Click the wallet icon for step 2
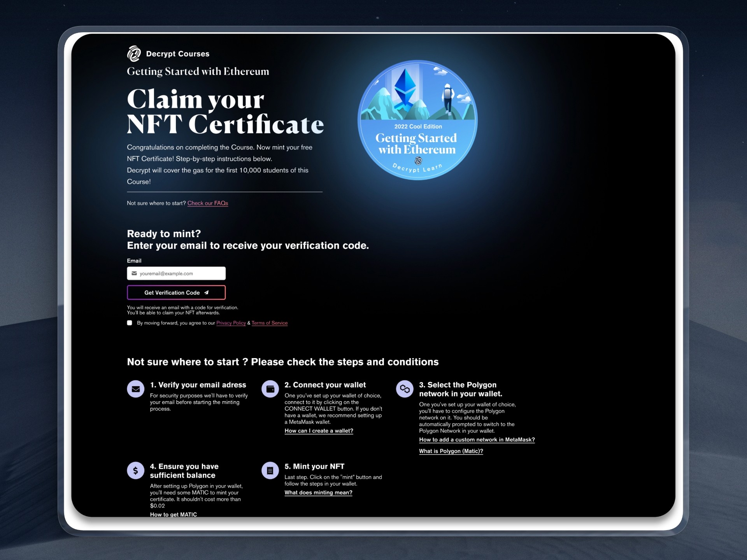Viewport: 747px width, 560px height. click(270, 389)
